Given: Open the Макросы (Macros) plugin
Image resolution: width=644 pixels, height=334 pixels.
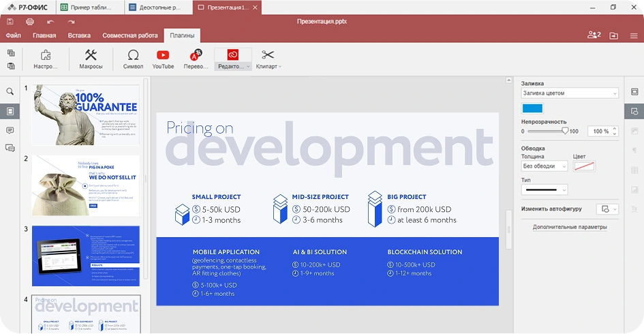Looking at the screenshot, I should point(91,59).
